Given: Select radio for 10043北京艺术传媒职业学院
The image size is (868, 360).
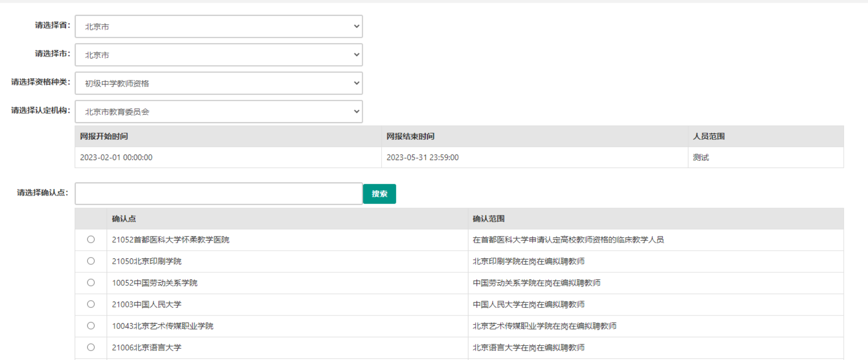Looking at the screenshot, I should (x=91, y=326).
